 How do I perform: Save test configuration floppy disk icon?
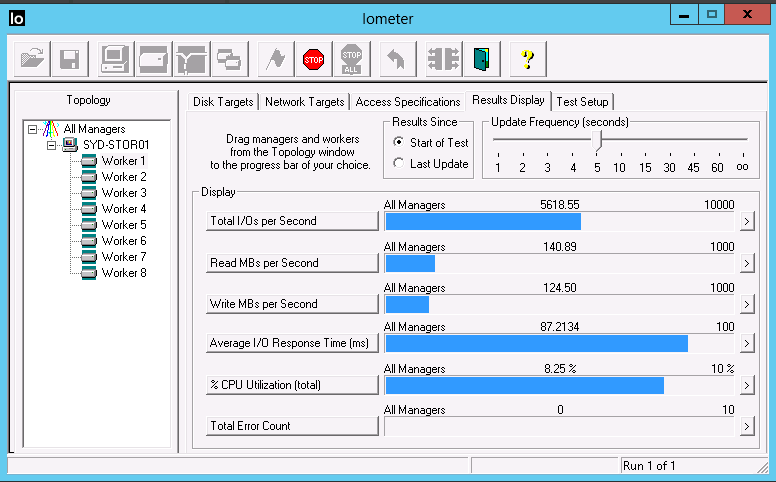[70, 59]
